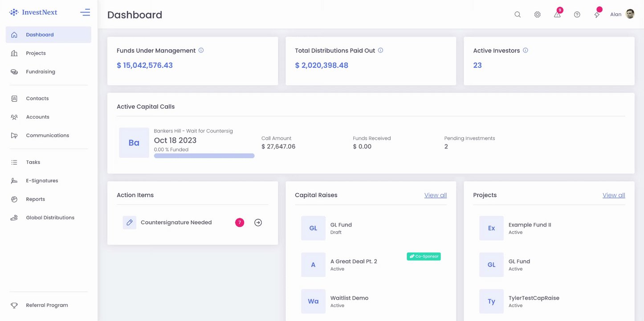Click View all in Projects card
The height and width of the screenshot is (321, 644).
tap(613, 195)
